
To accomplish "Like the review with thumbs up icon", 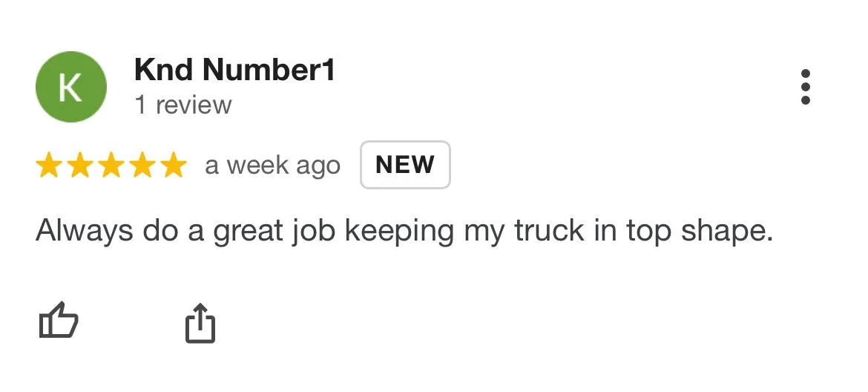I will coord(58,322).
